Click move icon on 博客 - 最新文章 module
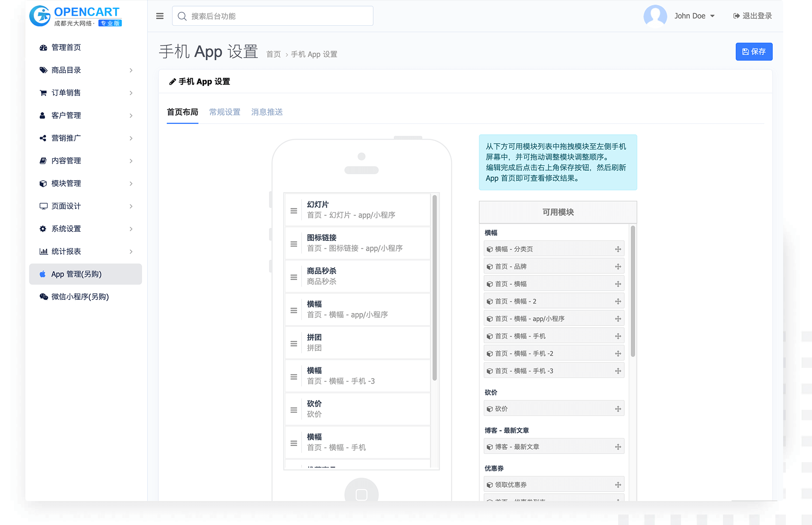Viewport: 812px width, 525px height. [618, 447]
